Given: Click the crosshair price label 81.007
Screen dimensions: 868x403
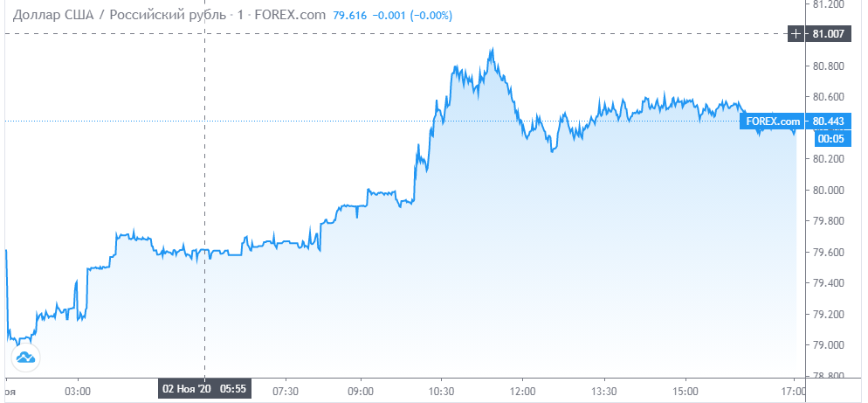Looking at the screenshot, I should 828,34.
